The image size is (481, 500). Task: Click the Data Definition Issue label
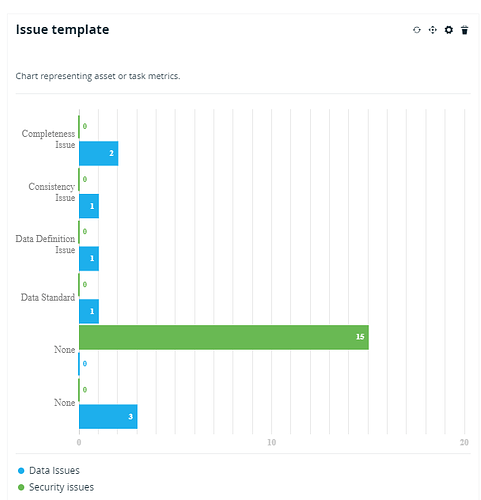pos(45,244)
